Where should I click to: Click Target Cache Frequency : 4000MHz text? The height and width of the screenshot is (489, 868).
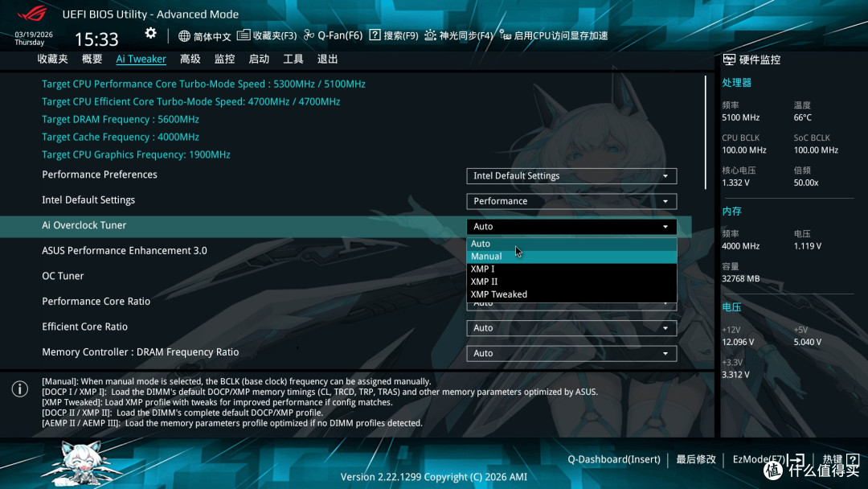120,138
